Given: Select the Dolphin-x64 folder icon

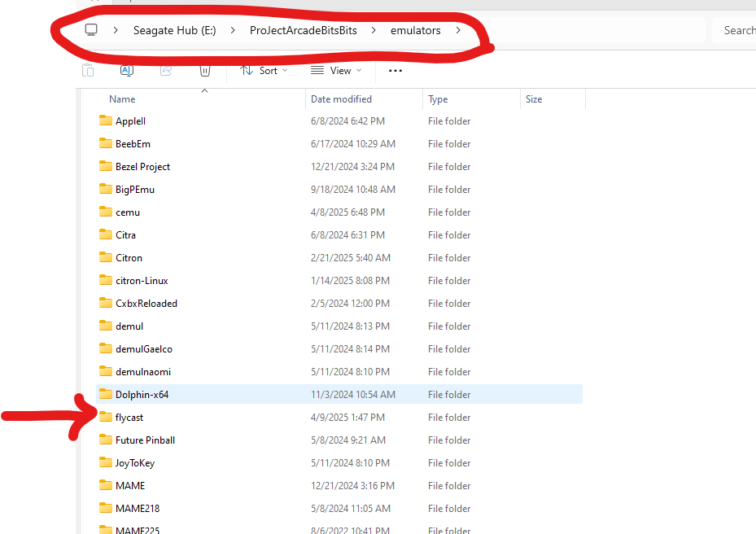Looking at the screenshot, I should [x=106, y=394].
